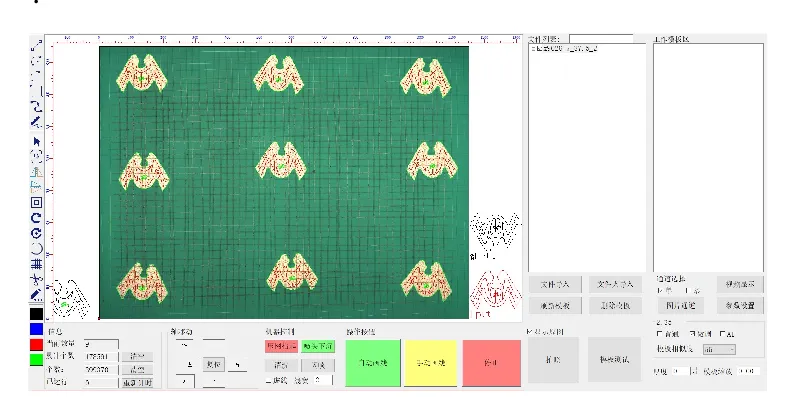Click the circular arrow tool below the frame tool

(37, 218)
